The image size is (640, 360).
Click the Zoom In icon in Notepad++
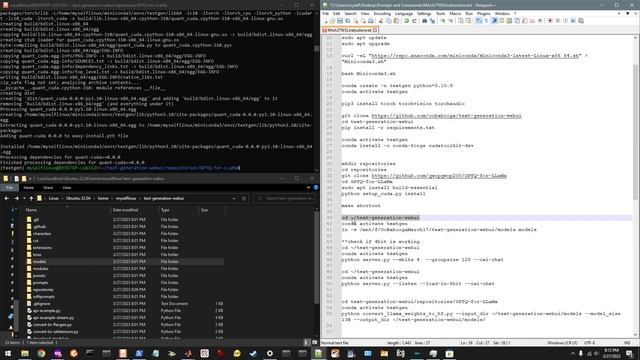point(442,20)
